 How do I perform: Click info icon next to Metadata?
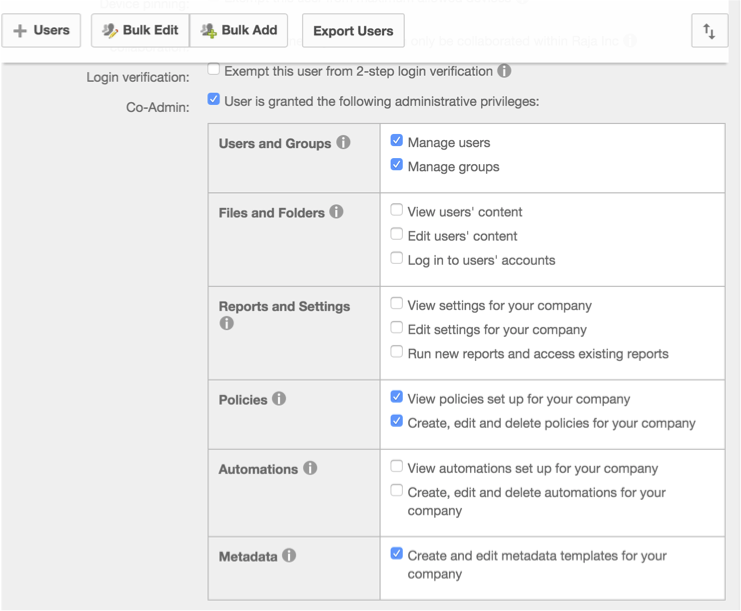289,556
